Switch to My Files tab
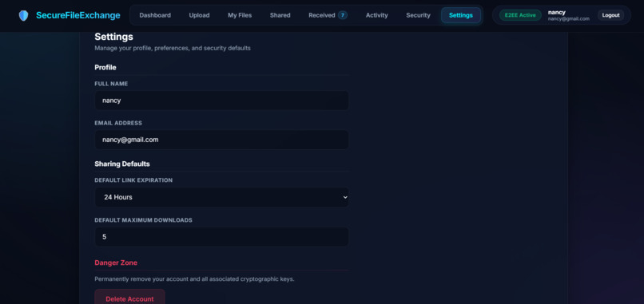The width and height of the screenshot is (644, 304). click(x=240, y=15)
